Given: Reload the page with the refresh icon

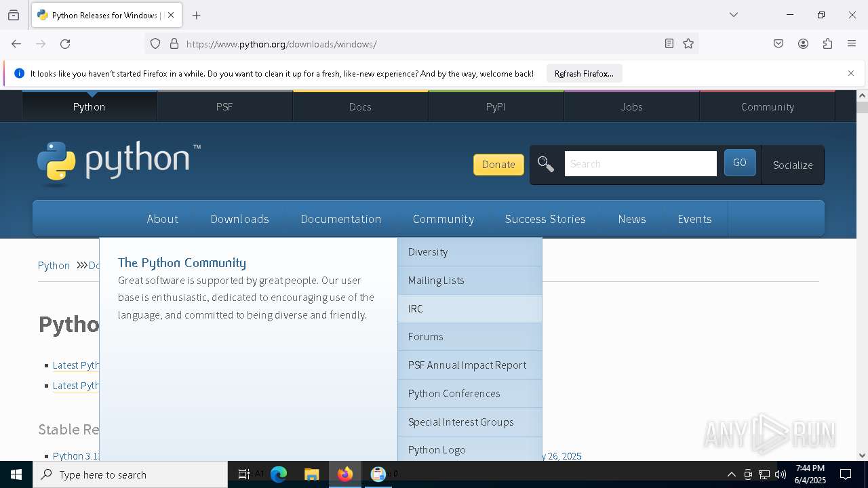Looking at the screenshot, I should [65, 44].
